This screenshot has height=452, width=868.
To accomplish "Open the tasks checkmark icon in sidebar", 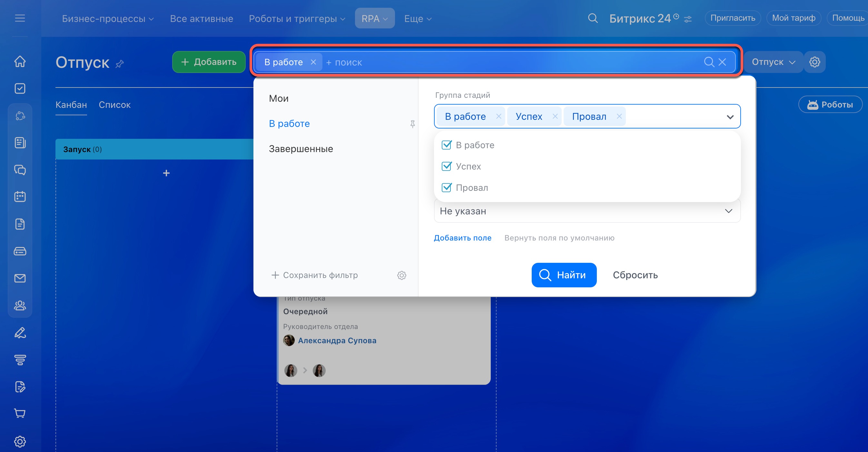I will pyautogui.click(x=20, y=88).
